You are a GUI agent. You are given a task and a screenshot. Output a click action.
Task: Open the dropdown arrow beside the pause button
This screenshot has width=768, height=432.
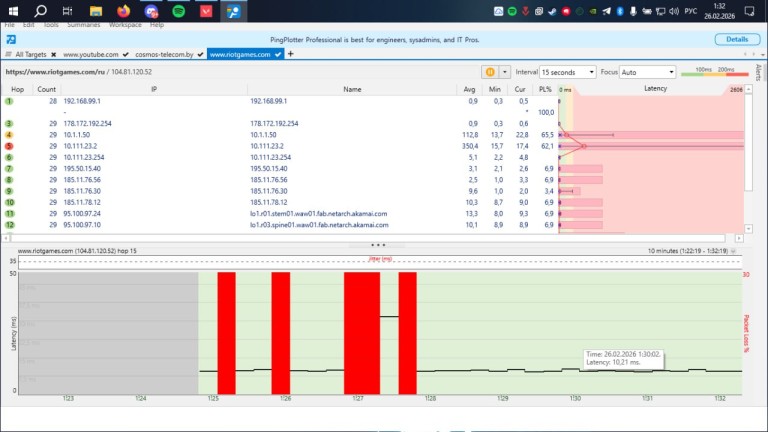tap(504, 72)
